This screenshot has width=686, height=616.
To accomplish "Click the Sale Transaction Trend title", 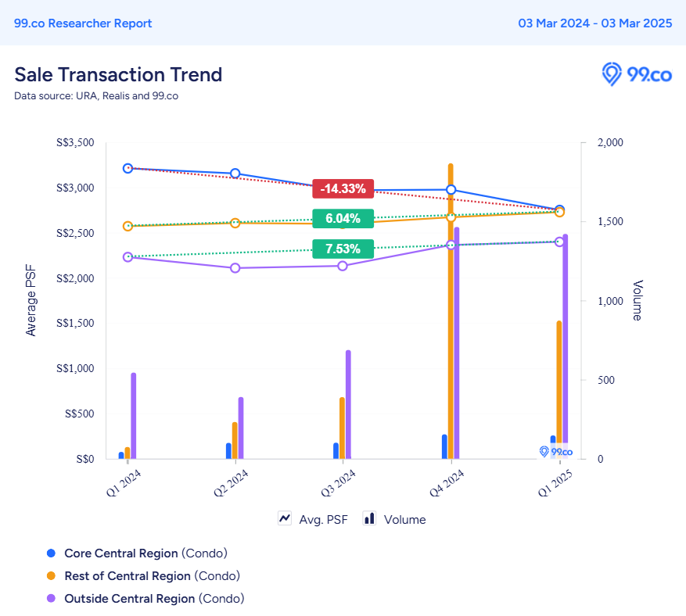I will 118,75.
